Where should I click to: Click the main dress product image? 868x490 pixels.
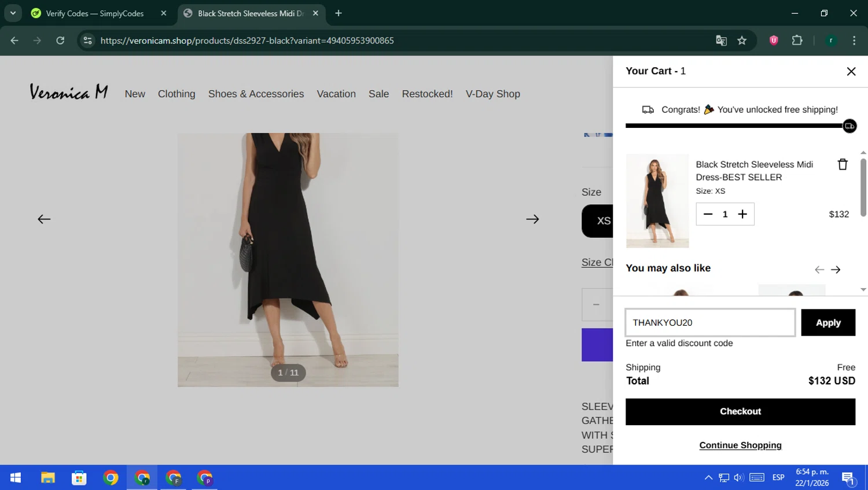pos(288,260)
